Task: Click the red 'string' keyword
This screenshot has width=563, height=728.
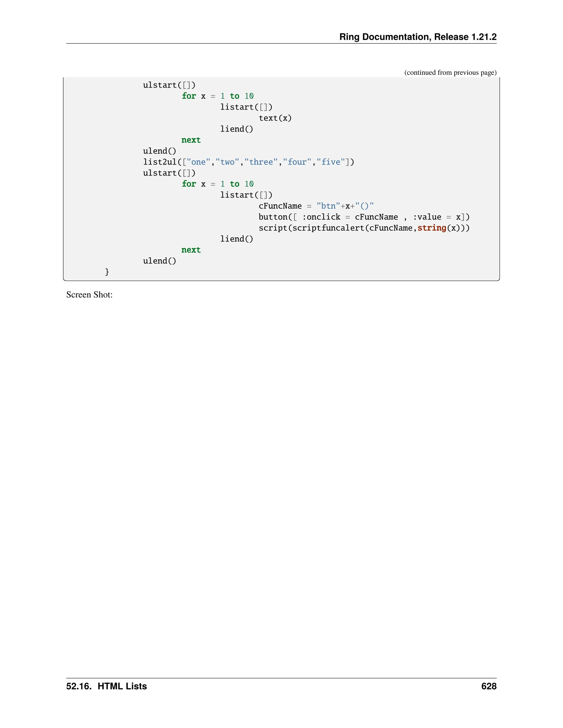Action: 432,228
